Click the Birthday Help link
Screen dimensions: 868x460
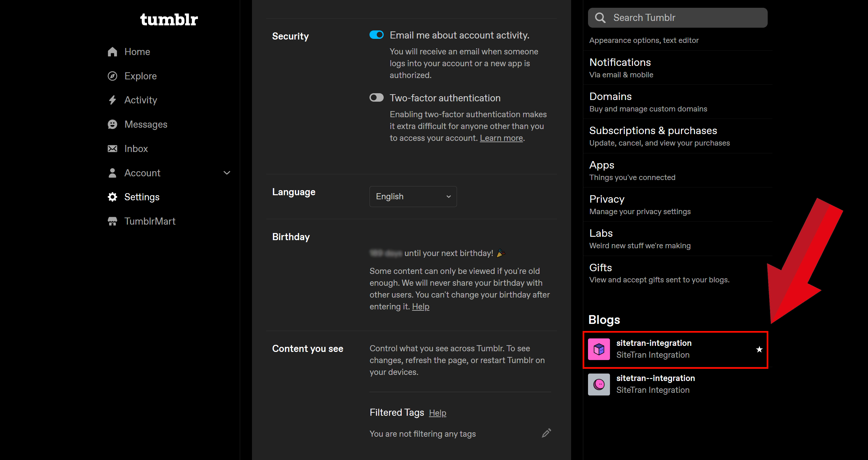pyautogui.click(x=420, y=307)
